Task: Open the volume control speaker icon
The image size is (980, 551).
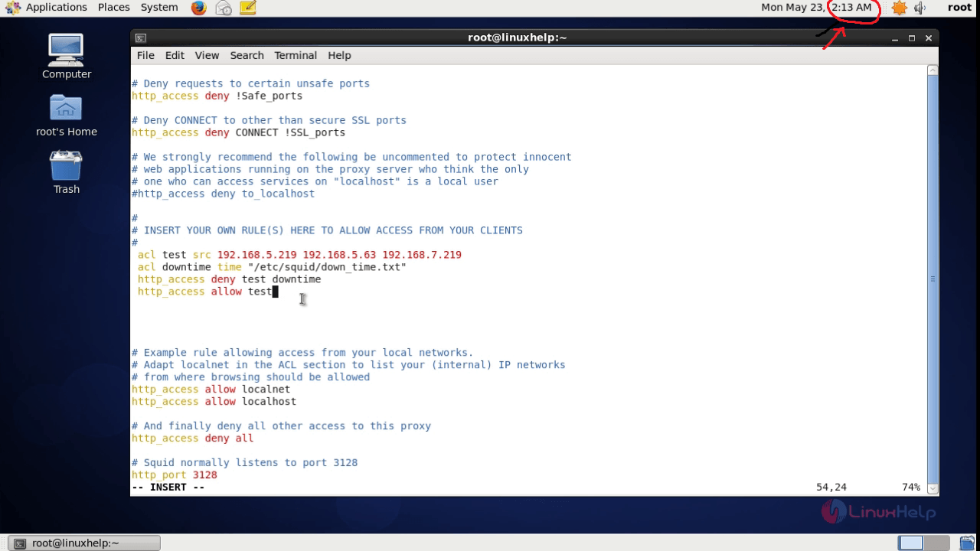Action: [920, 8]
